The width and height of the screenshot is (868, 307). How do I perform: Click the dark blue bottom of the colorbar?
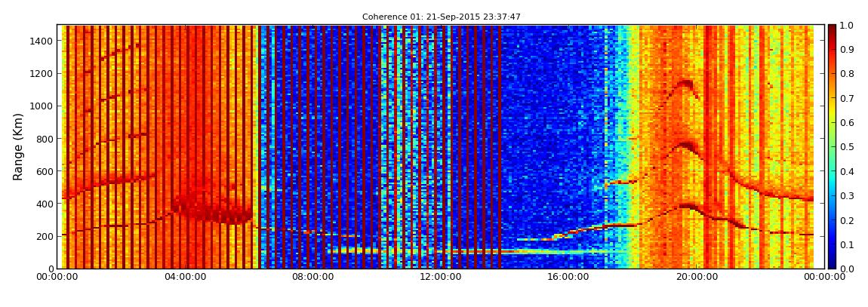pos(833,262)
